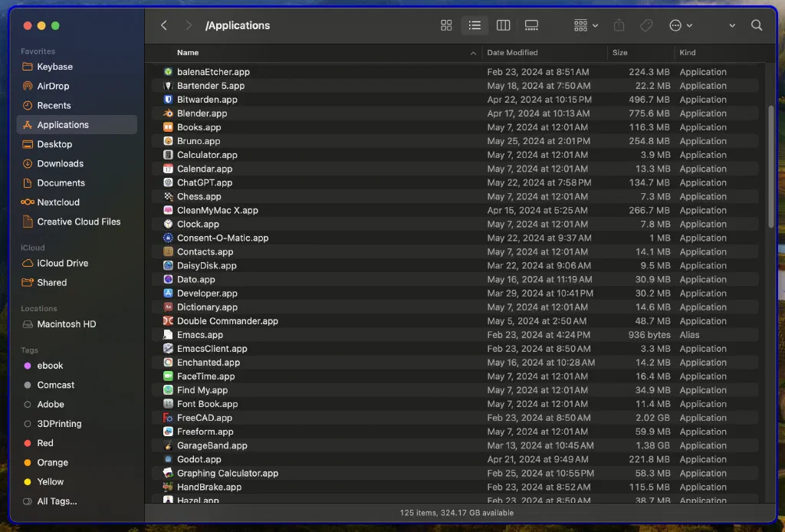Screen dimensions: 785x532
Task: Select DaisyDisk.app row
Action: pyautogui.click(x=455, y=266)
